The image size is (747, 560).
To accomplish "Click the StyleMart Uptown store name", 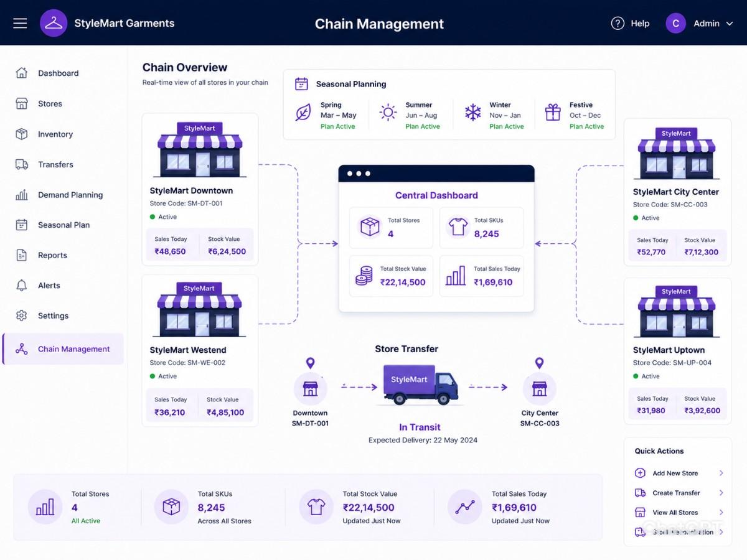I will (x=669, y=350).
